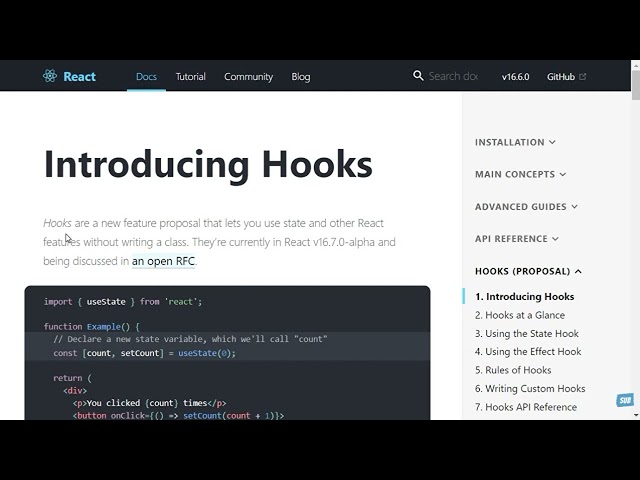The height and width of the screenshot is (480, 640).
Task: Click the scrollbar down arrow
Action: point(636,415)
